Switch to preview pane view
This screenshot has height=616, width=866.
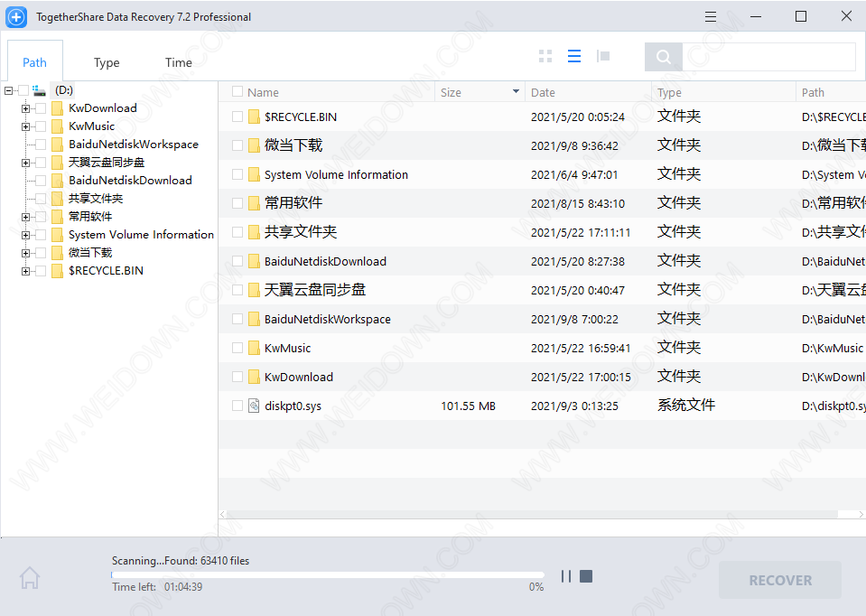point(603,56)
